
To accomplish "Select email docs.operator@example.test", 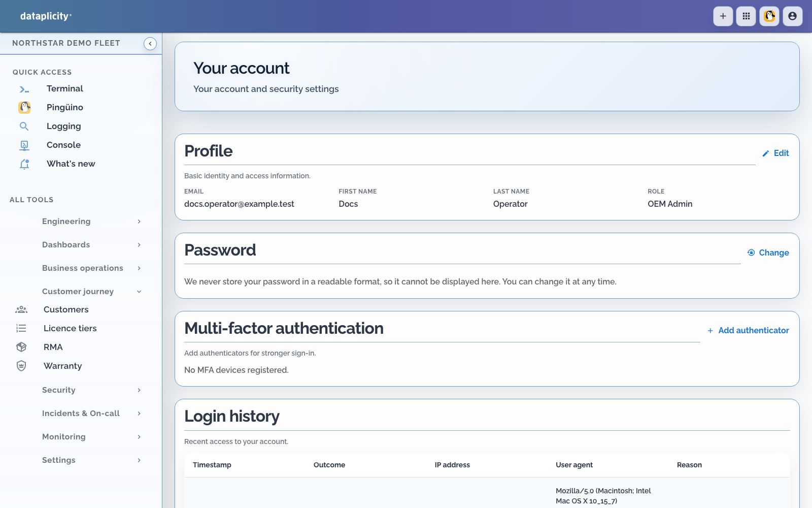I will (x=239, y=204).
